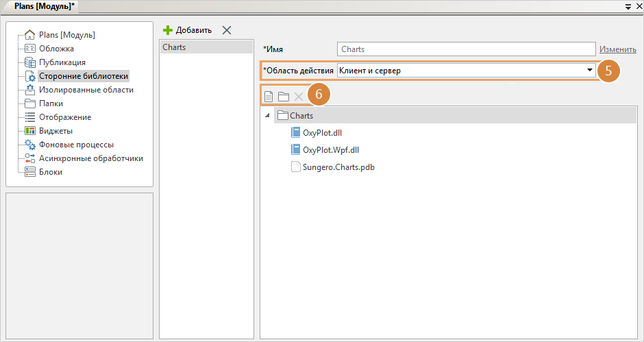Click the green plus Добавить button
Screen dimensions: 644x342
[x=188, y=30]
